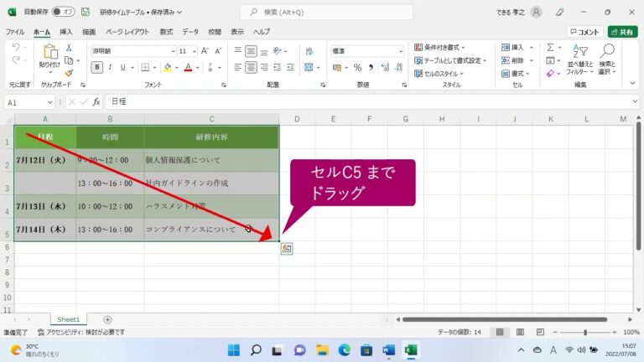
Task: Open Conditional Formatting (条件付き書式) dropdown
Action: [x=439, y=48]
